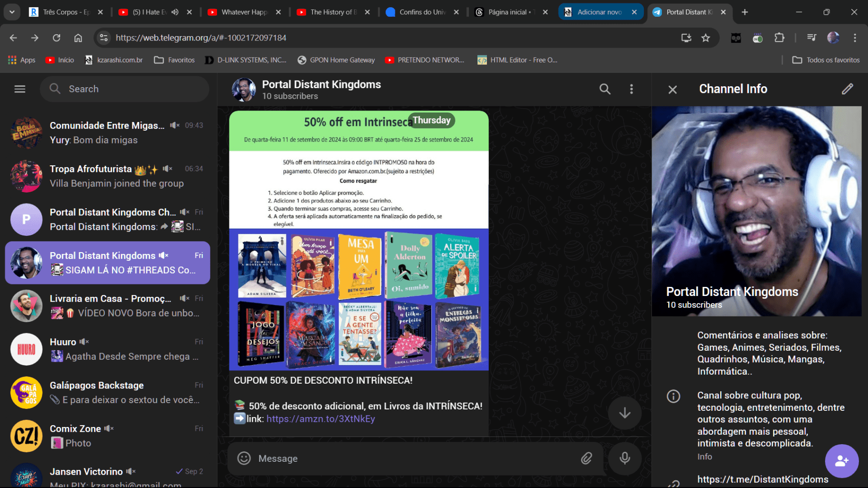Search within the channel chat
This screenshot has height=488, width=868.
click(x=605, y=89)
